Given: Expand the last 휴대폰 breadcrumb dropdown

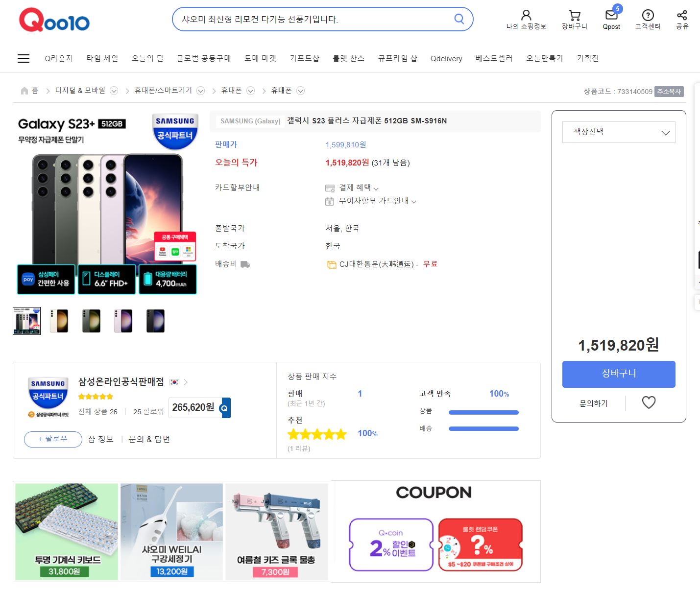Looking at the screenshot, I should coord(301,91).
